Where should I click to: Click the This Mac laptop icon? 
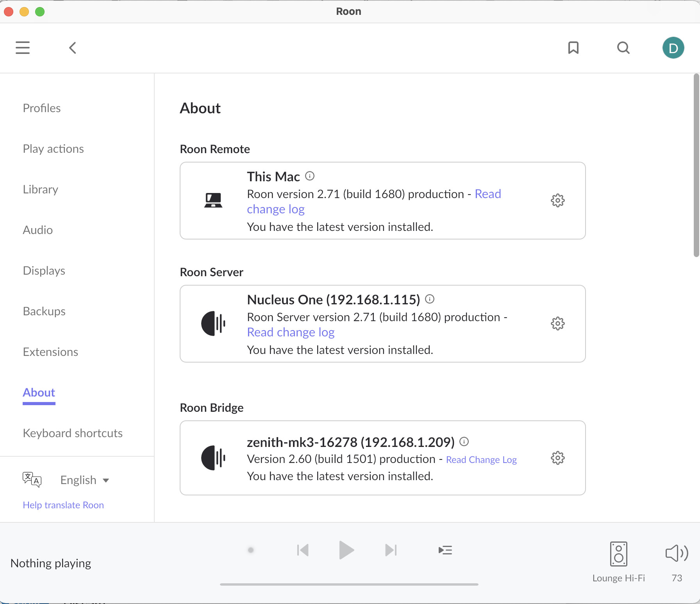click(213, 200)
